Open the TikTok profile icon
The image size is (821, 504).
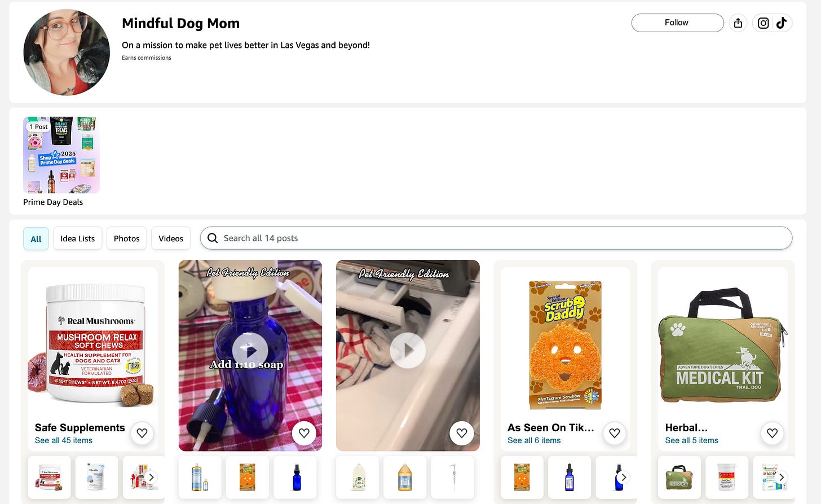click(x=782, y=23)
